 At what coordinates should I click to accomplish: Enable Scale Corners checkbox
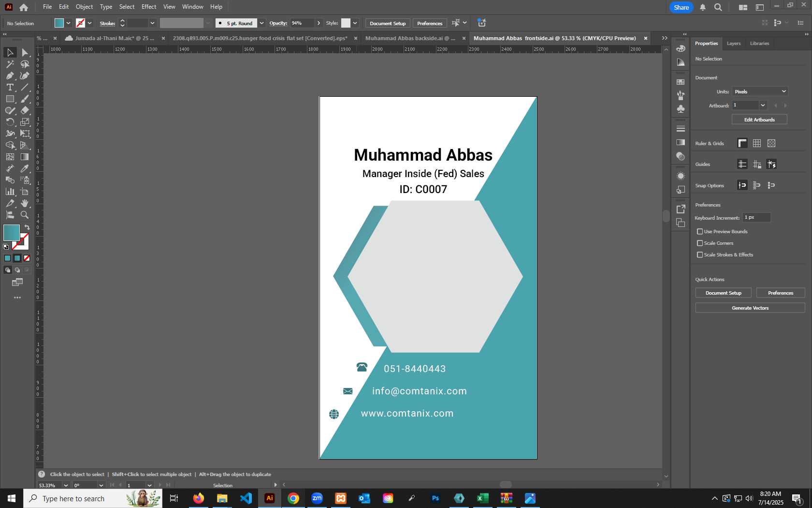(700, 243)
